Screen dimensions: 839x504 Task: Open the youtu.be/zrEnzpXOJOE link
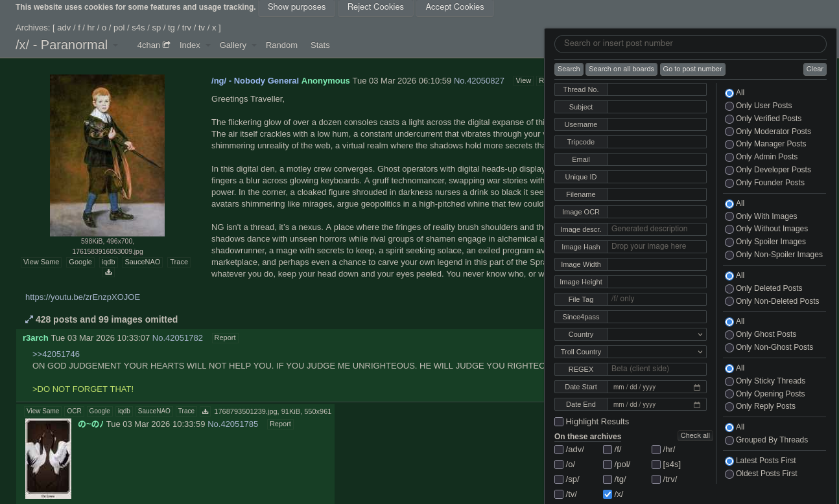[x=82, y=297]
